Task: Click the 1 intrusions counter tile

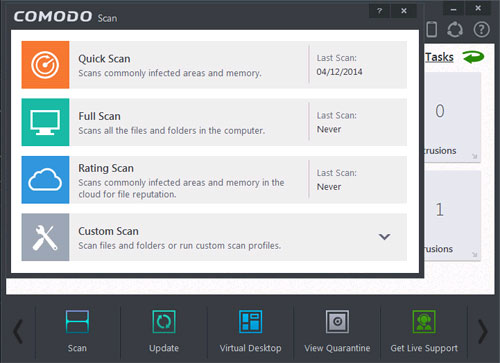Action: point(452,216)
